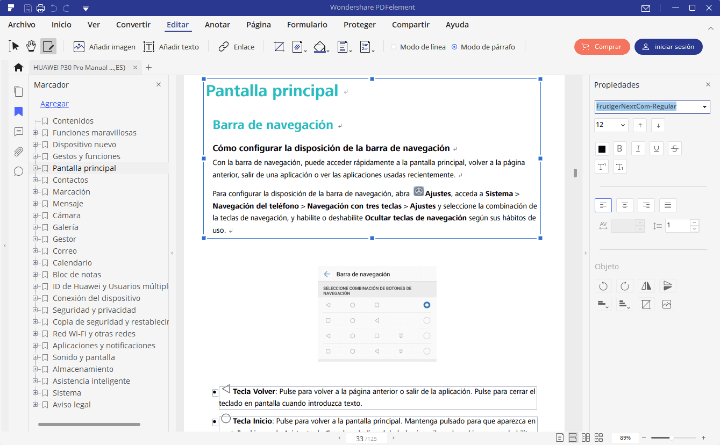720x445 pixels.
Task: Click the Enlace link tool
Action: point(236,46)
